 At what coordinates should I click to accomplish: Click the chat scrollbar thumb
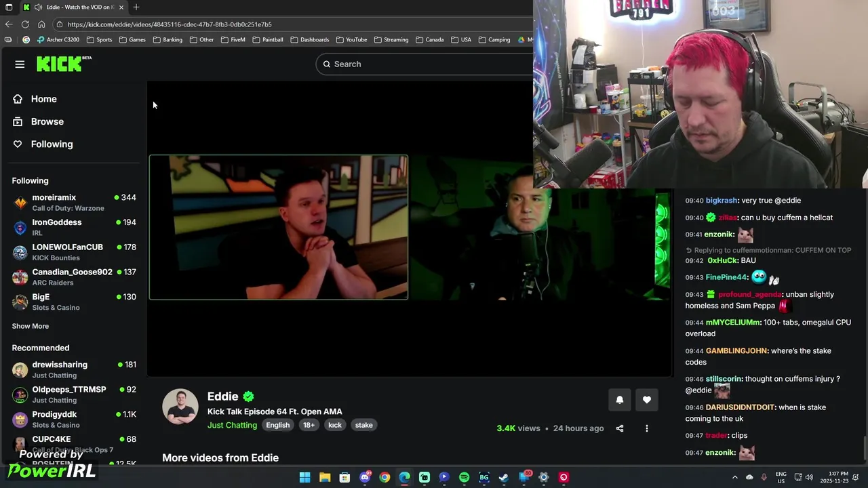865,448
